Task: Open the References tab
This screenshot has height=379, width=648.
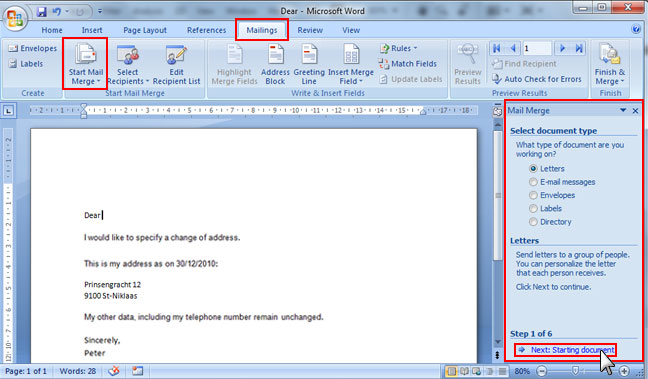Action: pyautogui.click(x=206, y=30)
